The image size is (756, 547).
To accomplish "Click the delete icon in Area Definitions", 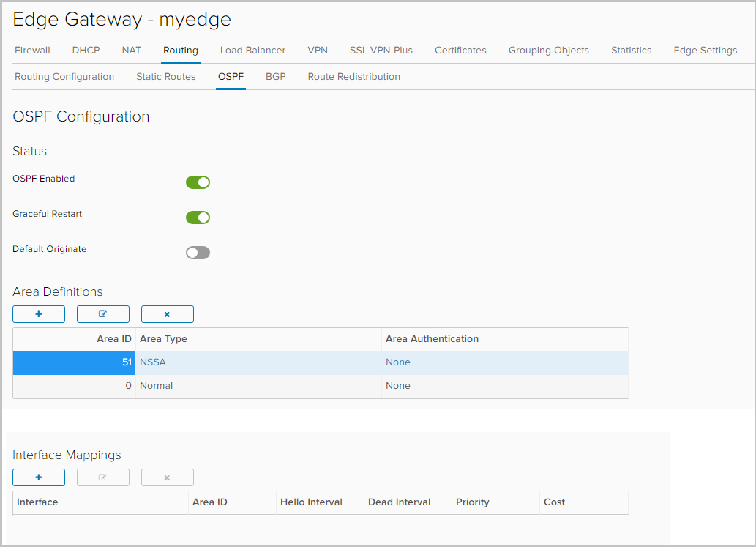I will tap(167, 313).
